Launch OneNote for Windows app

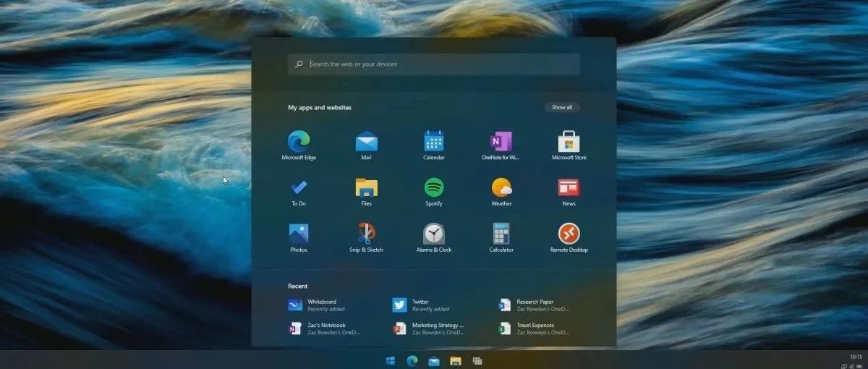click(501, 145)
